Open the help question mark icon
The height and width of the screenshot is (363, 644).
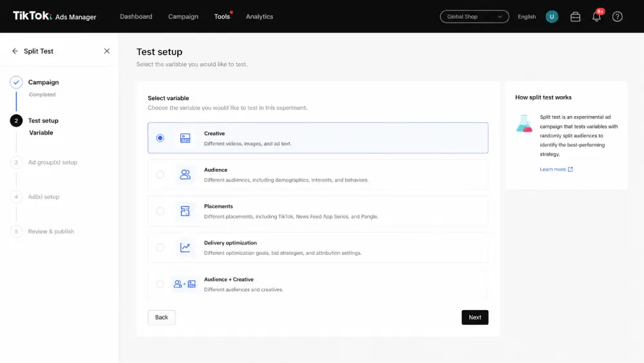pyautogui.click(x=617, y=17)
